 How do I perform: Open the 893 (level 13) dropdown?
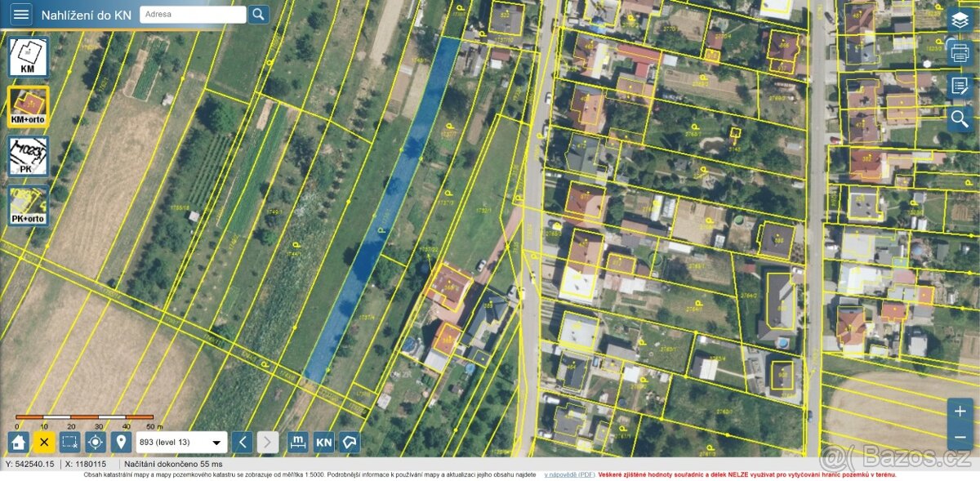coord(181,442)
